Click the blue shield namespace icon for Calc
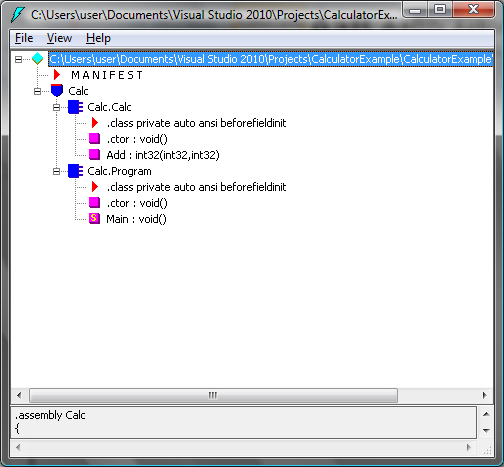The width and height of the screenshot is (504, 467). click(57, 91)
